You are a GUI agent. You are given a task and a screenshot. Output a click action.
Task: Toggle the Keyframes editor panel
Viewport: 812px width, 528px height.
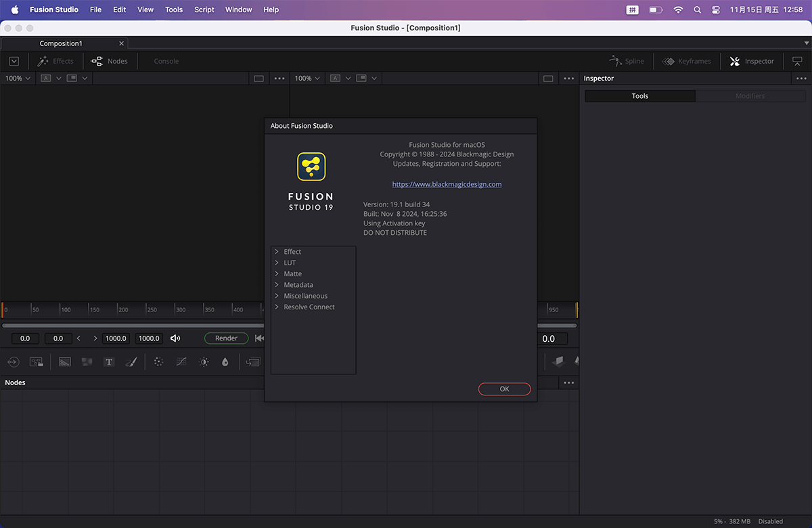(x=686, y=61)
